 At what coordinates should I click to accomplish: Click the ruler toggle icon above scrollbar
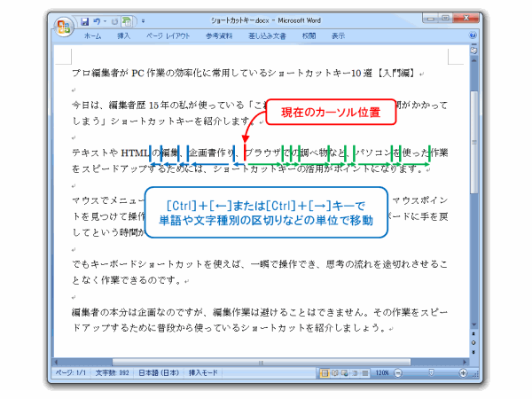pos(473,51)
